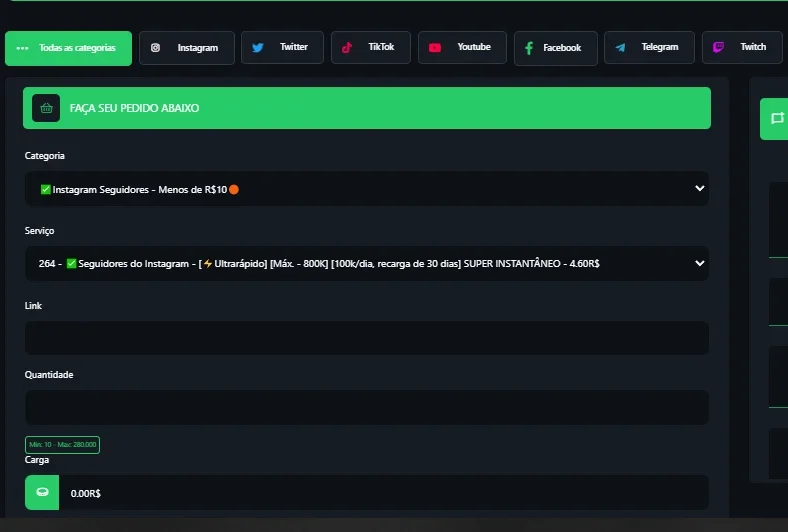This screenshot has width=788, height=532.
Task: Click the shopping basket icon in green banner
Action: [x=46, y=108]
